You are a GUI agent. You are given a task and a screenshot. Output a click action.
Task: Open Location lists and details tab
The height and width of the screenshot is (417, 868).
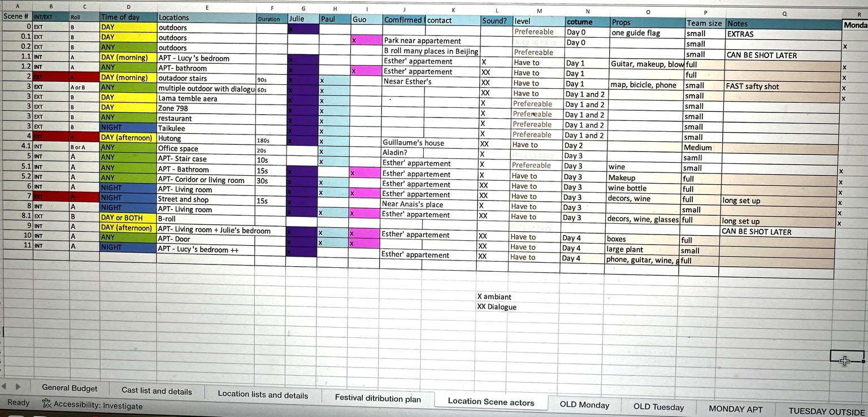click(x=263, y=395)
